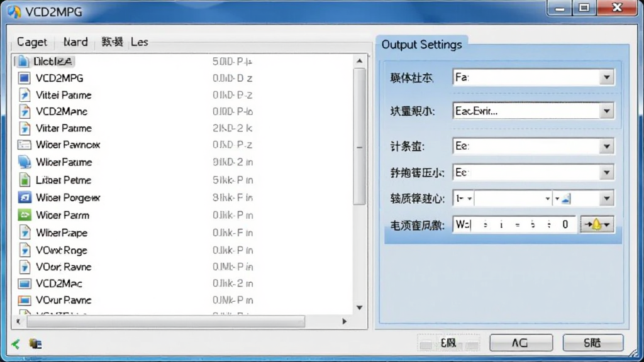The width and height of the screenshot is (644, 362).
Task: Click the VCD2MPG title bar app icon
Action: pyautogui.click(x=14, y=11)
